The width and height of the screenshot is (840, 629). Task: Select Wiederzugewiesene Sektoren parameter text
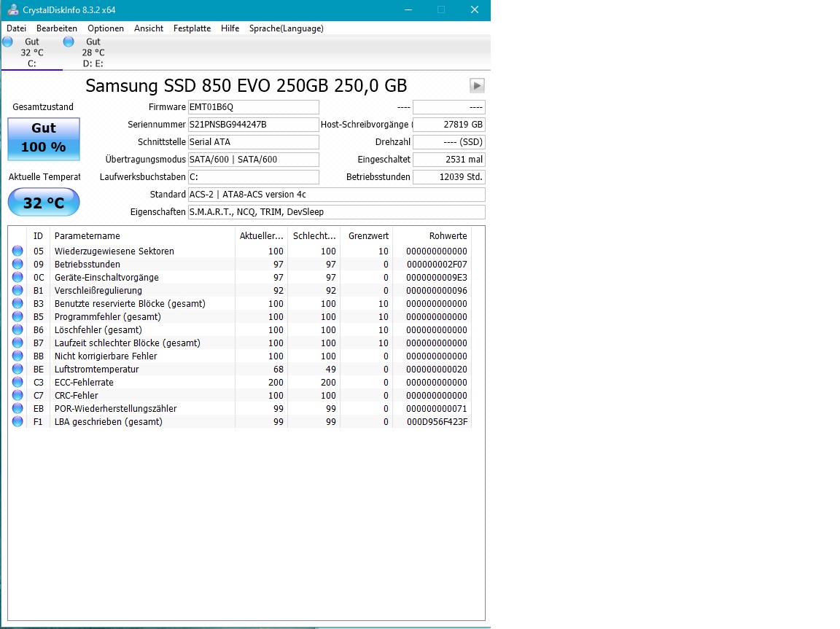114,251
